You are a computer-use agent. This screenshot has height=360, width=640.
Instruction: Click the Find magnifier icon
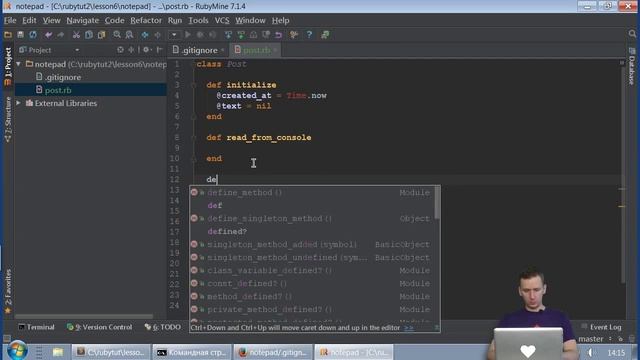[x=117, y=35]
